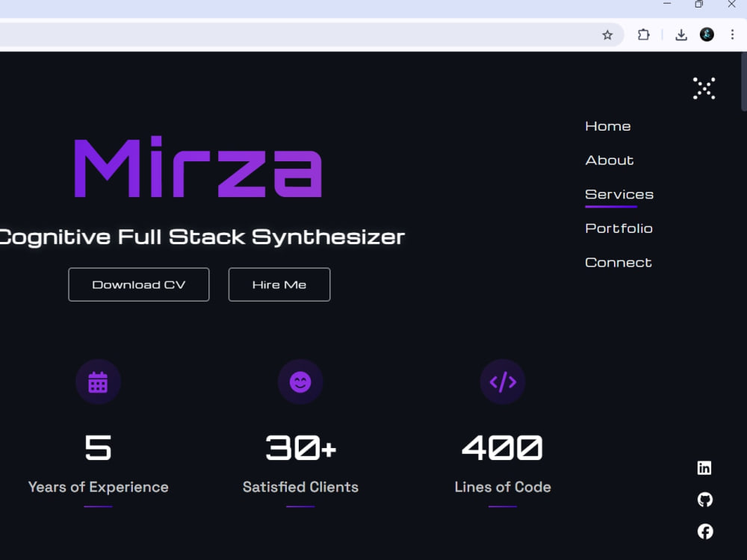Go to About in the navigation menu
This screenshot has width=747, height=560.
[x=610, y=160]
